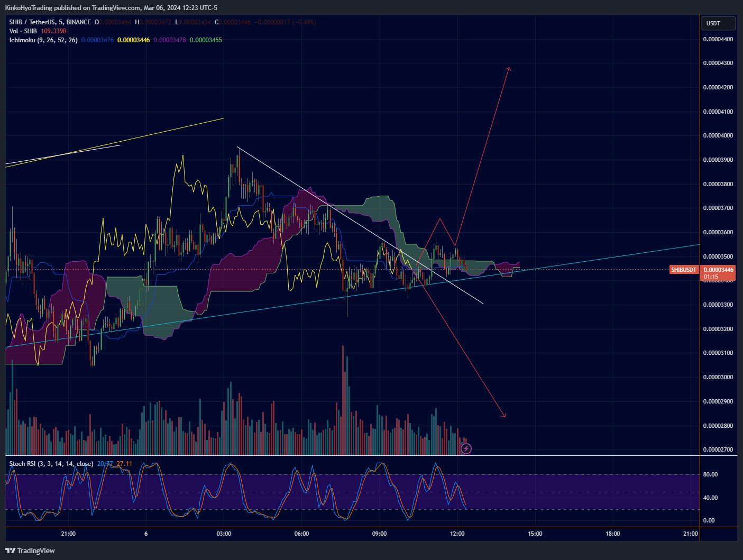Click the 0.00004400 price axis label
The image size is (743, 560).
click(x=718, y=39)
